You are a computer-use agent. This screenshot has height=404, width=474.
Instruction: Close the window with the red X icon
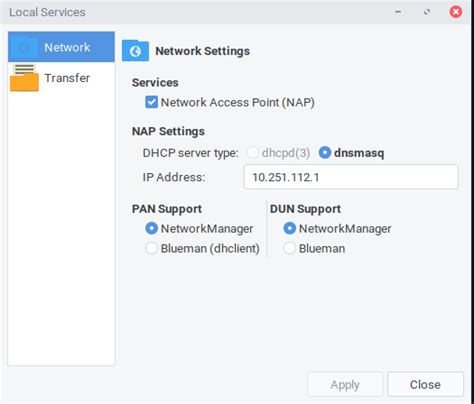tap(456, 12)
